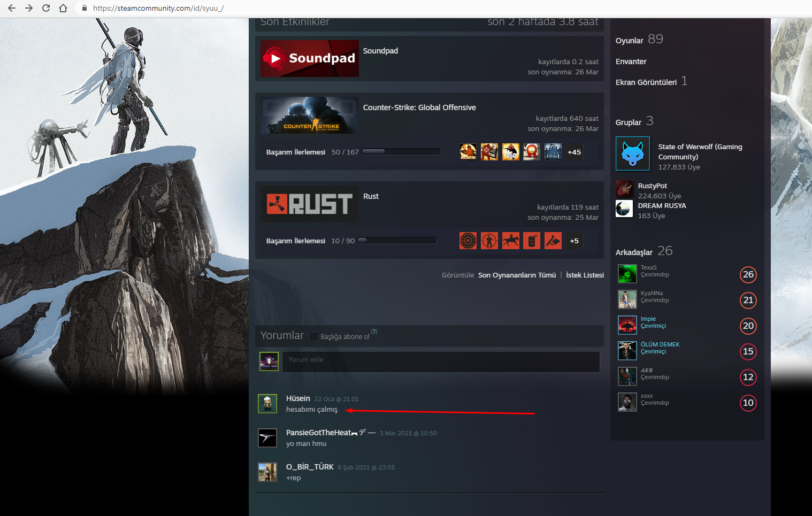The image size is (812, 516).
Task: Click KyaNNa level 21 badge
Action: (748, 300)
